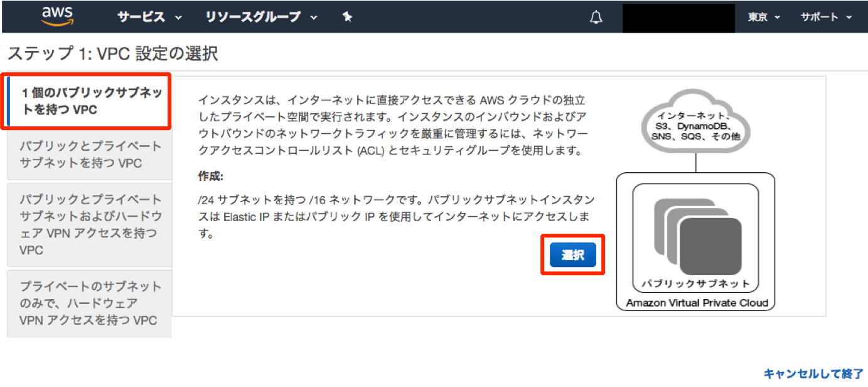Click the パブリックサブネット label in diagram
868x387 pixels.
point(695,283)
